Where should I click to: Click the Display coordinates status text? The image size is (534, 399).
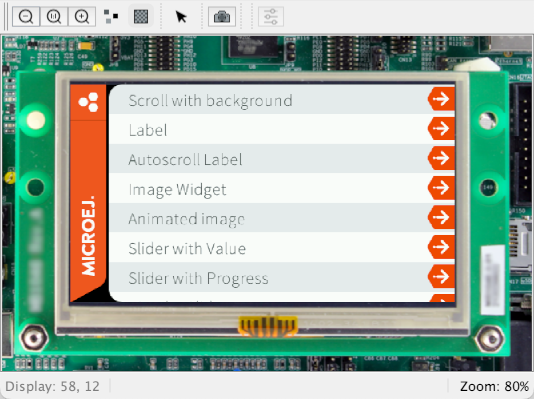[x=52, y=386]
